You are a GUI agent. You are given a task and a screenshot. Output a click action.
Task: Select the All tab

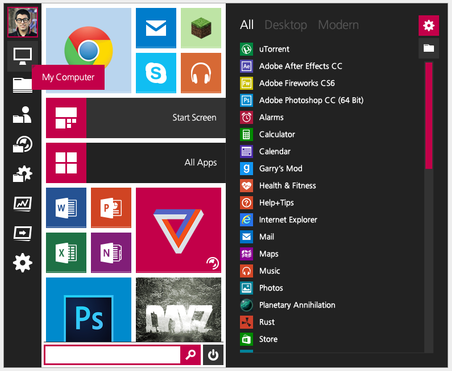click(247, 25)
